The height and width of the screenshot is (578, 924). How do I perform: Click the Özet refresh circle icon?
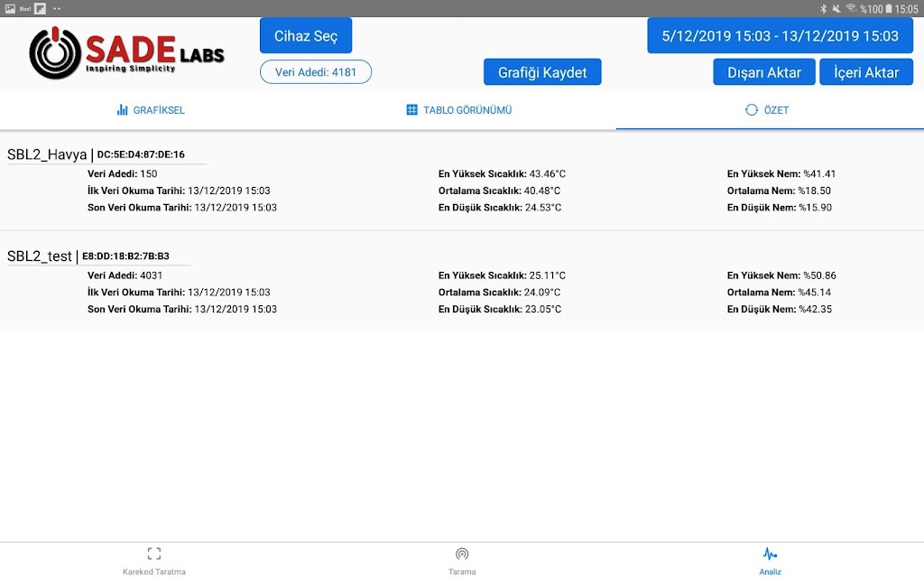[x=752, y=109]
